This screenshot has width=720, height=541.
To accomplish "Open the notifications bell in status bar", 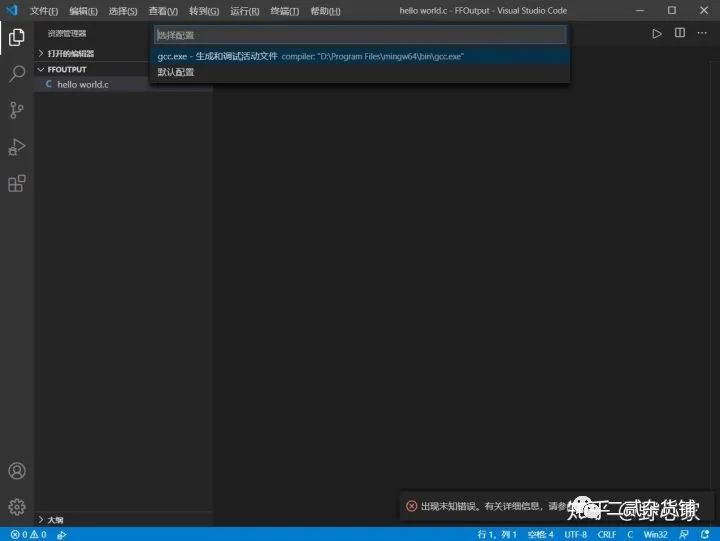I will [705, 534].
